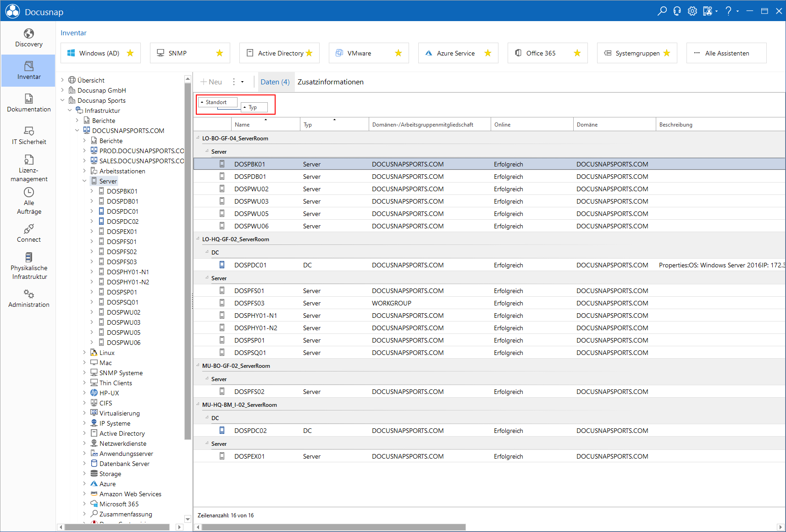Collapse the MU-BO-GF-02_ServerRoom group
786x532 pixels.
pyautogui.click(x=198, y=365)
